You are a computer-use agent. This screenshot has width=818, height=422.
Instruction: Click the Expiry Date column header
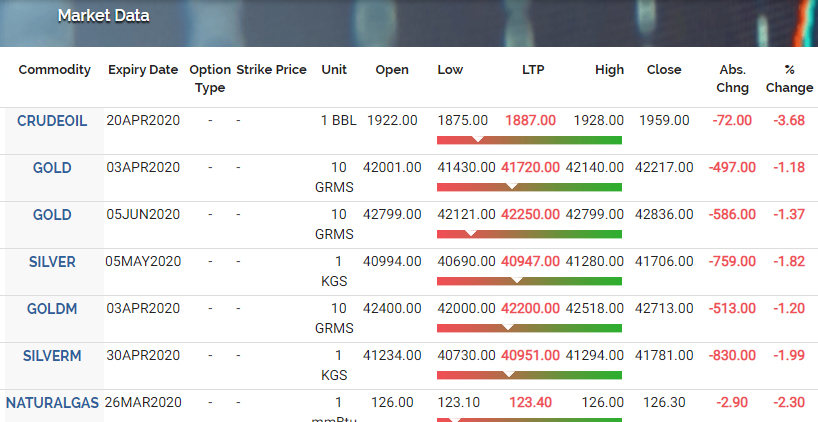pyautogui.click(x=143, y=70)
